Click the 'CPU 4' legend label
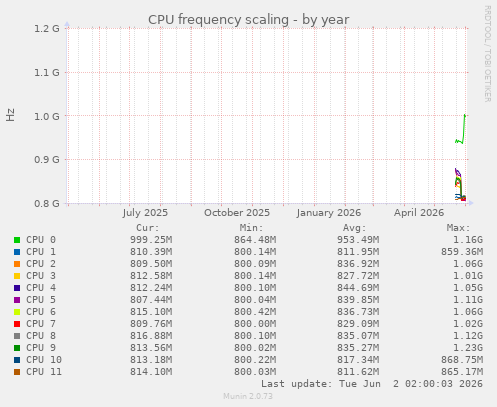The image size is (497, 407). click(x=41, y=288)
